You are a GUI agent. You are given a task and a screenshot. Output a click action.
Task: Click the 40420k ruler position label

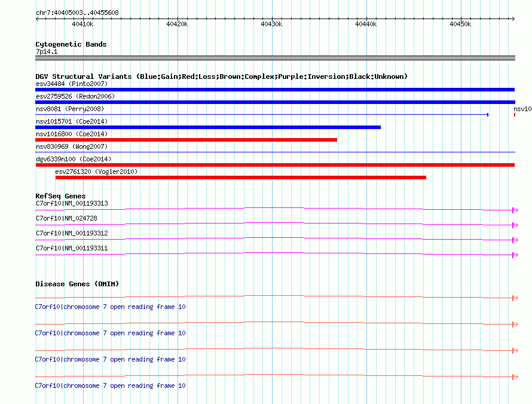pos(177,24)
